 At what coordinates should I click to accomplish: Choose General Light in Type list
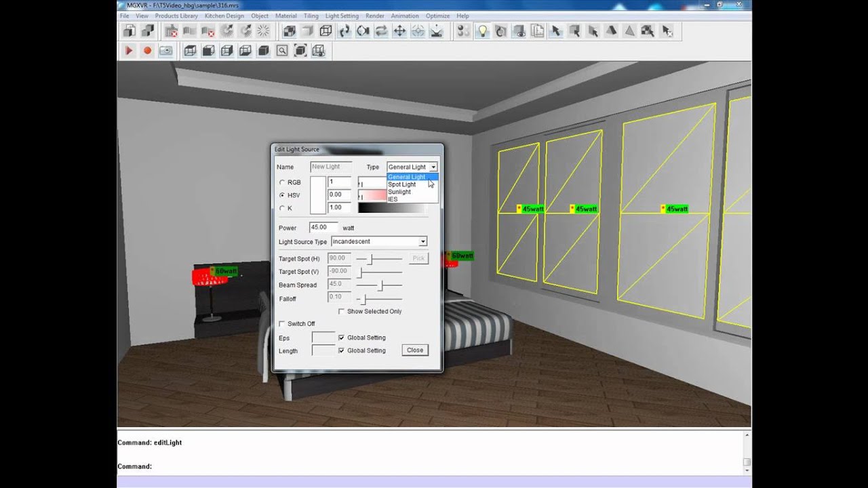(412, 177)
